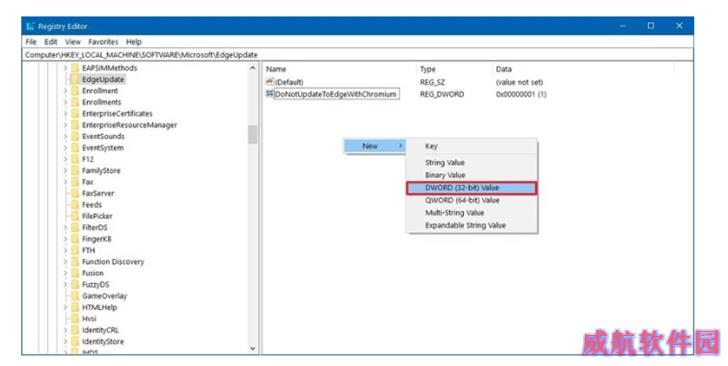The width and height of the screenshot is (728, 366).
Task: Click the FTH folder icon
Action: tap(75, 250)
